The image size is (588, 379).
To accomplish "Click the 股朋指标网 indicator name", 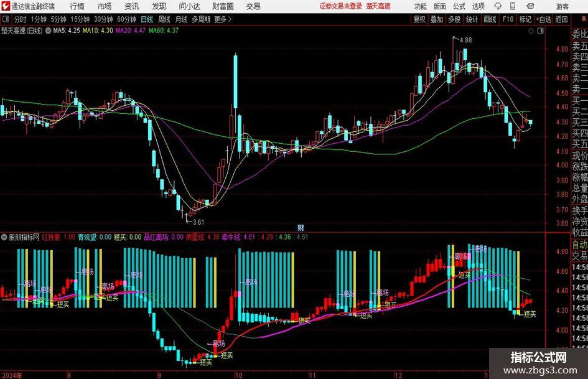I will coord(24,237).
